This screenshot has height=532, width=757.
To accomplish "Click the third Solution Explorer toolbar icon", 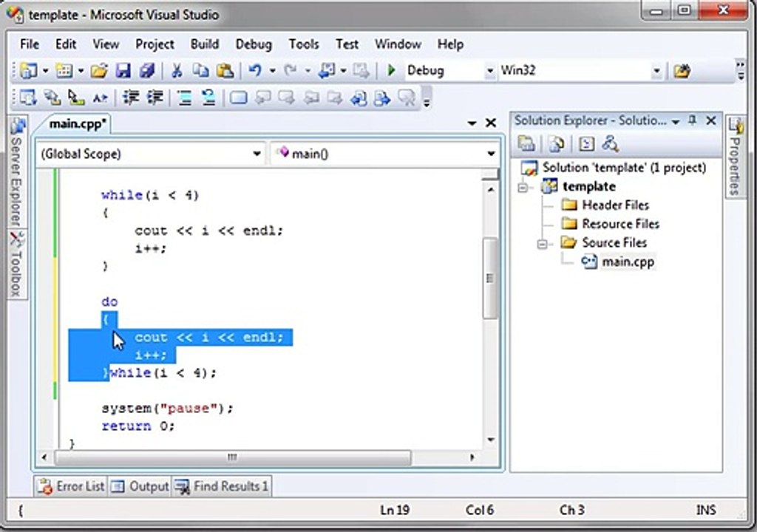I will [x=586, y=143].
